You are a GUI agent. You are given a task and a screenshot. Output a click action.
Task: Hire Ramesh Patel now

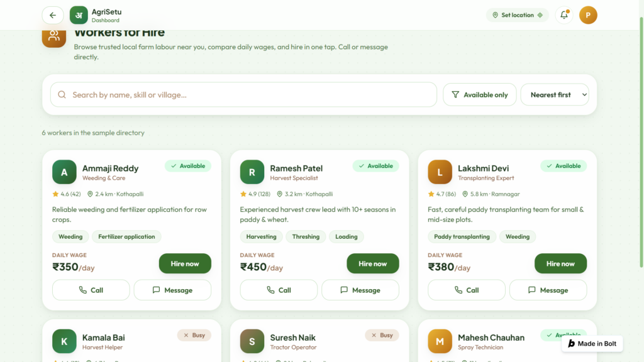pos(372,263)
